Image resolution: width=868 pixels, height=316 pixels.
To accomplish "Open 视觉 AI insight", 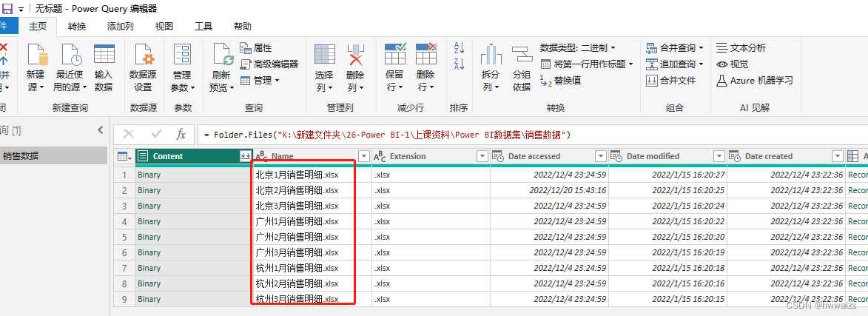I will pos(733,64).
